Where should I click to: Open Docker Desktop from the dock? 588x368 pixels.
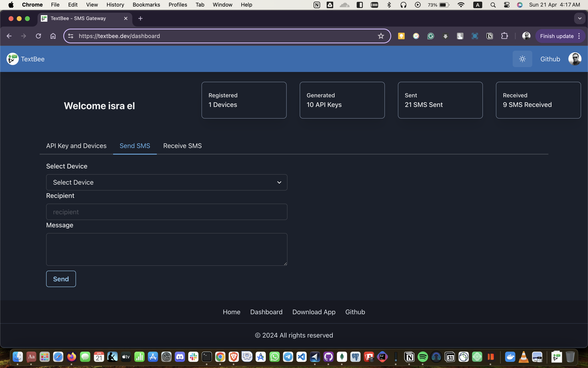point(510,357)
